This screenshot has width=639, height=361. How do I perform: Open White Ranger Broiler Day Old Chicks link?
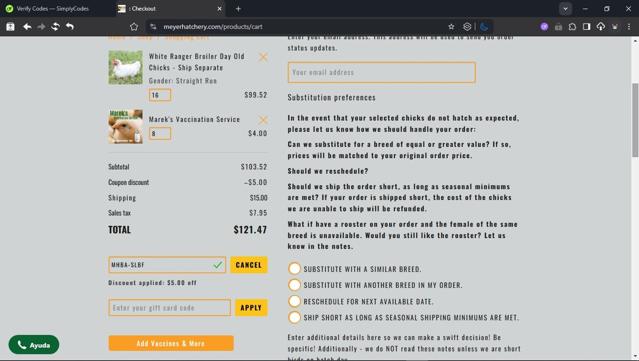click(x=196, y=62)
